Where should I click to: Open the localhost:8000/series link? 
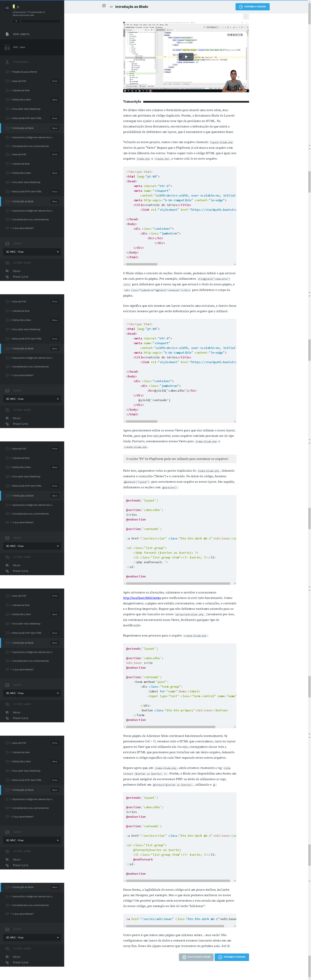click(x=142, y=598)
